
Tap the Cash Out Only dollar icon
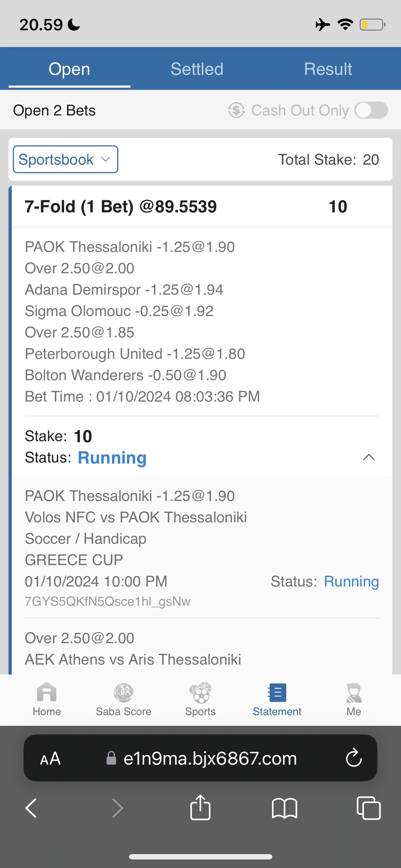(x=236, y=110)
